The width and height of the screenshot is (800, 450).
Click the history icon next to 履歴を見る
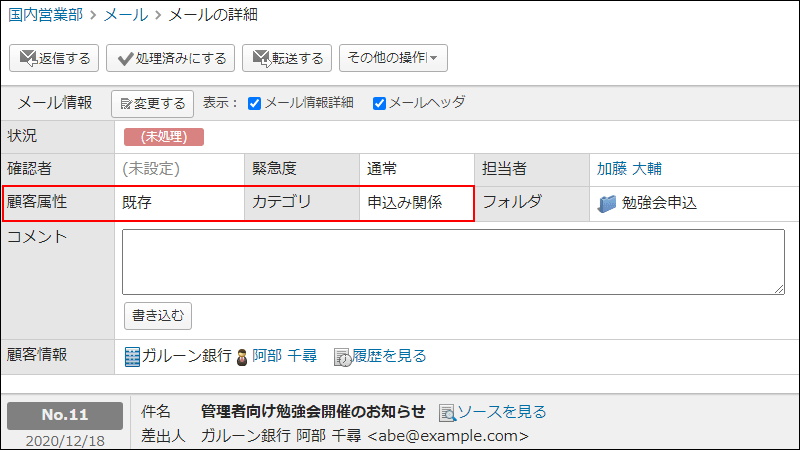[343, 357]
